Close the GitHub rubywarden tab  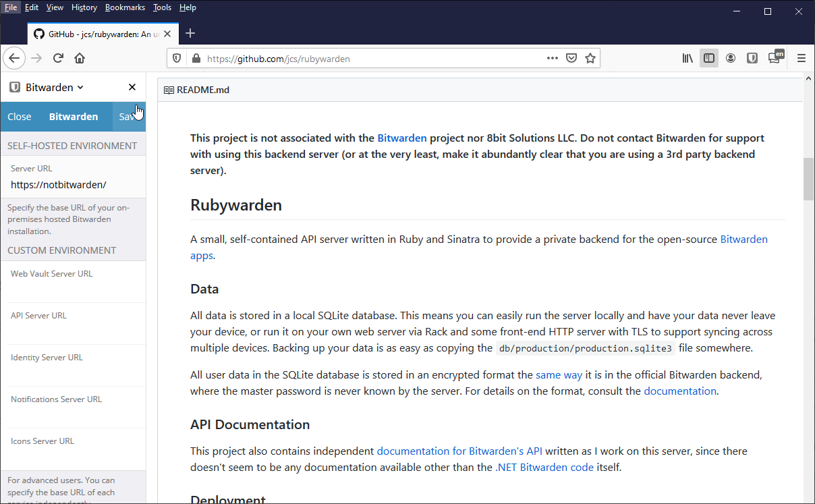pos(167,34)
